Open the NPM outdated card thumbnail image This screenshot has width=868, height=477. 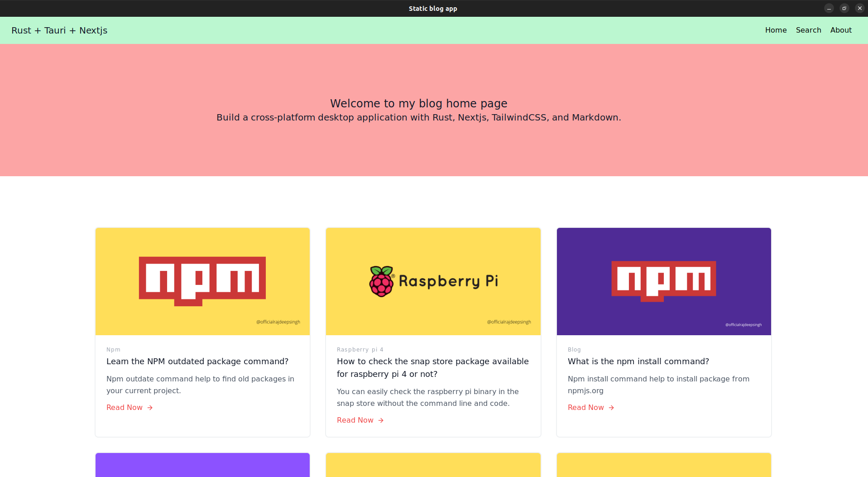coord(202,281)
